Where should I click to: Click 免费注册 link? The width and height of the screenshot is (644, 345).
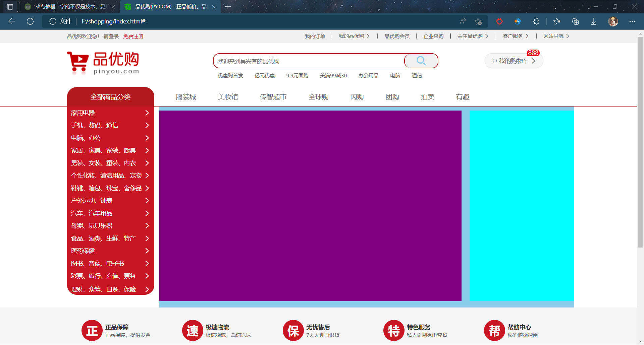[x=133, y=37]
